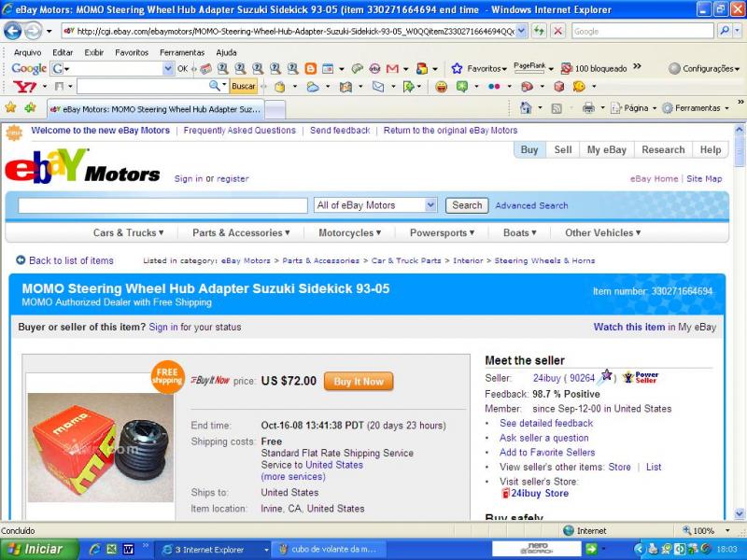Click the Gmail icon in Google toolbar
This screenshot has height=560, width=747.
(392, 68)
